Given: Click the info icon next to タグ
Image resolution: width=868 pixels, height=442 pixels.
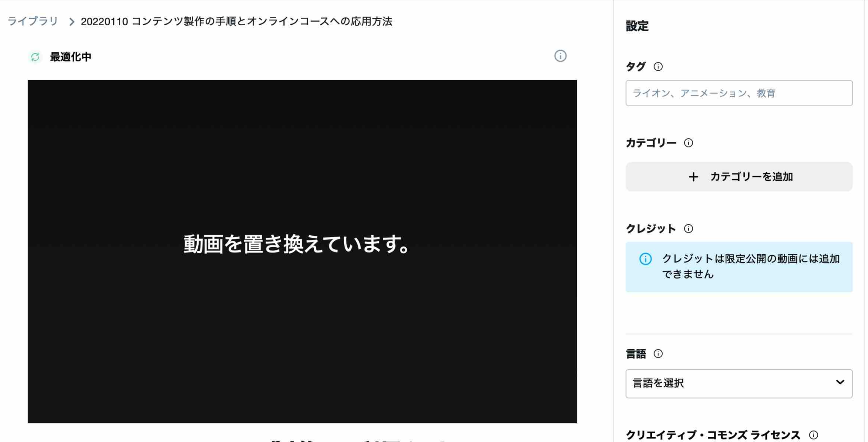Looking at the screenshot, I should point(658,66).
